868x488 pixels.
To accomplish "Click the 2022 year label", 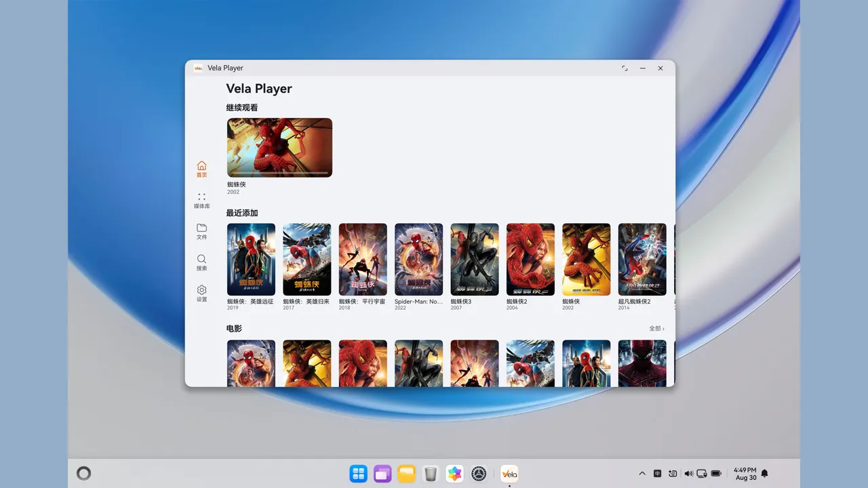I will click(400, 308).
